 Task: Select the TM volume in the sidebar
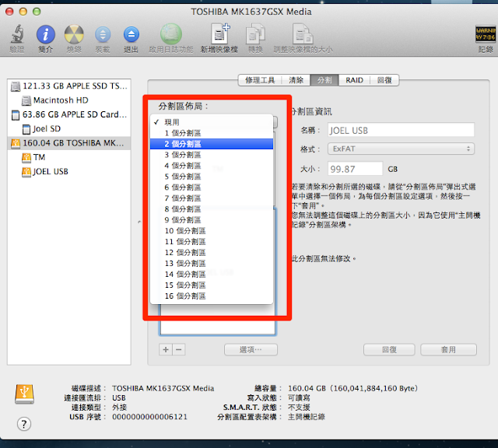click(69, 157)
